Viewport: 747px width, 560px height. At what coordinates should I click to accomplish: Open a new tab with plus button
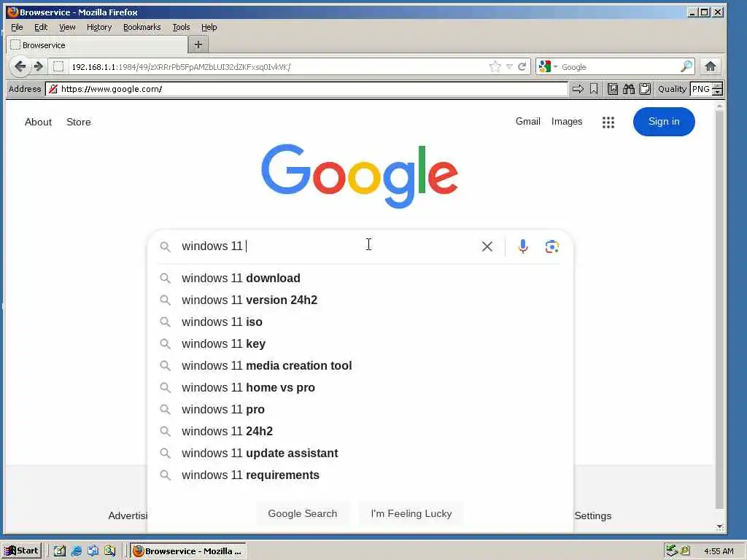[x=198, y=44]
